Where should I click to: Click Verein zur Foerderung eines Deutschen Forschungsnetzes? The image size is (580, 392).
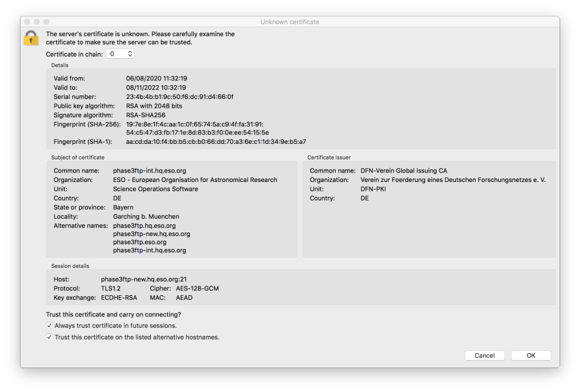click(x=453, y=180)
